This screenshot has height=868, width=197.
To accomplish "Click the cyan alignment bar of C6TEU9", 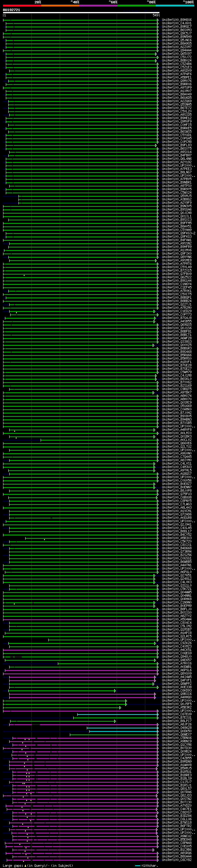I will (118, 714).
